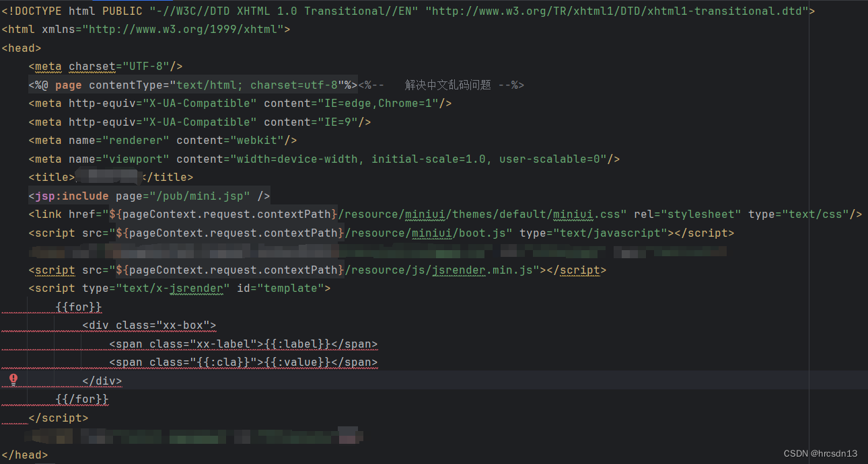Select the highlighted </div> line
The width and height of the screenshot is (868, 464).
pos(102,380)
